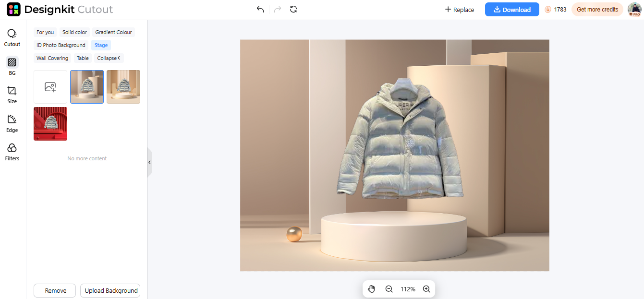
Task: Click the Remove background button
Action: (55, 290)
